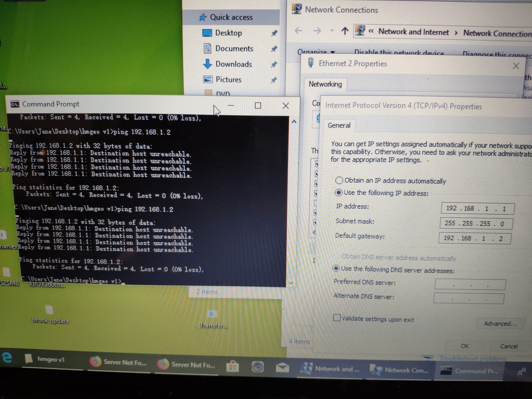Viewport: 532px width, 399px height.
Task: Unpin Desktop using its pin icon
Action: (274, 33)
